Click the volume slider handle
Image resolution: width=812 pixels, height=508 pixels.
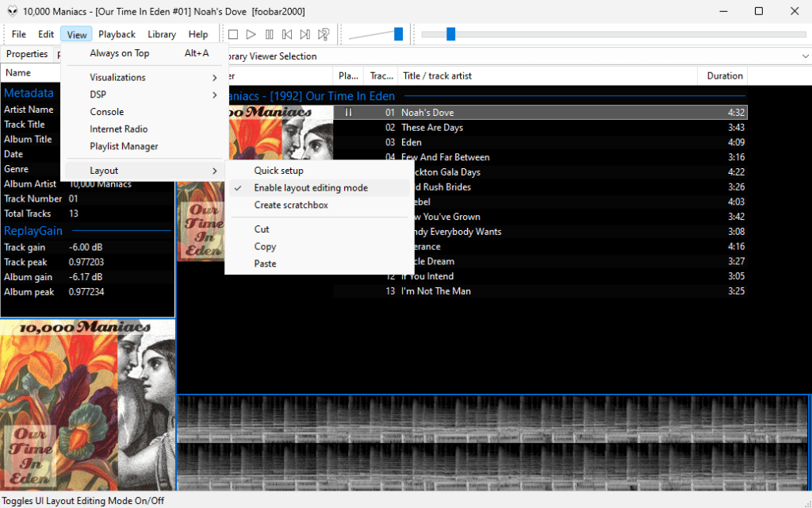click(398, 34)
